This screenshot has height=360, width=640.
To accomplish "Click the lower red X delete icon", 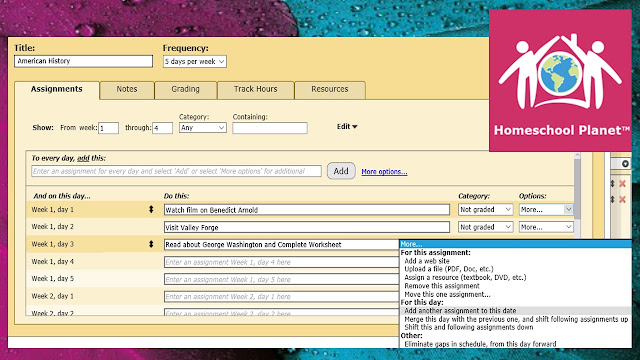I will click(x=622, y=200).
